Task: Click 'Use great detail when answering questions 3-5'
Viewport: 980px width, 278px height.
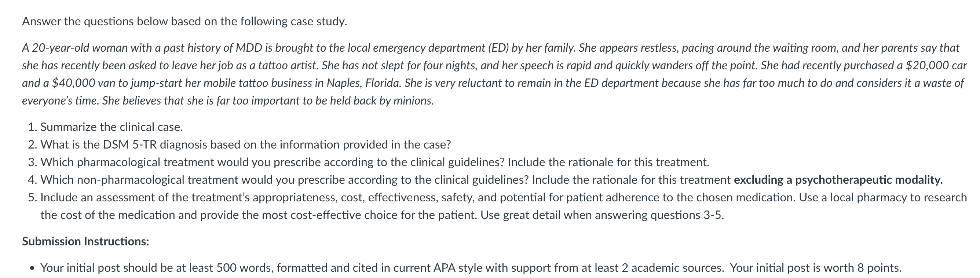Action: click(601, 215)
